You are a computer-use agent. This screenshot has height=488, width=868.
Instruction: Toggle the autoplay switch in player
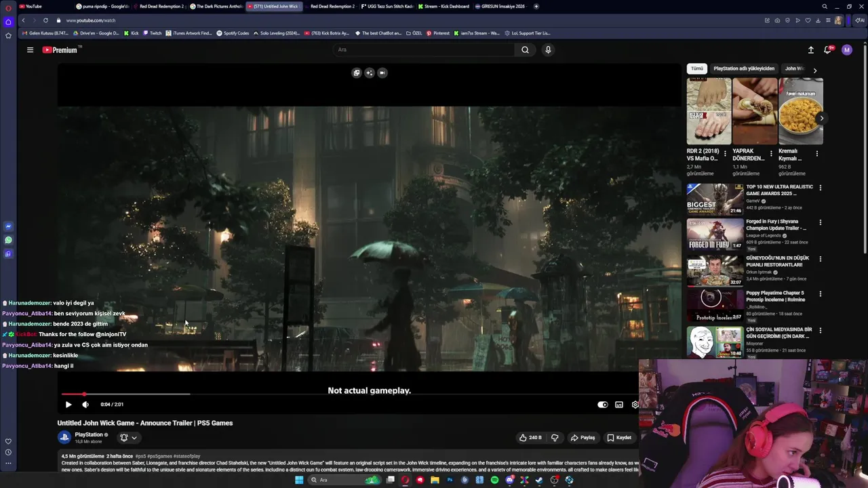click(603, 405)
